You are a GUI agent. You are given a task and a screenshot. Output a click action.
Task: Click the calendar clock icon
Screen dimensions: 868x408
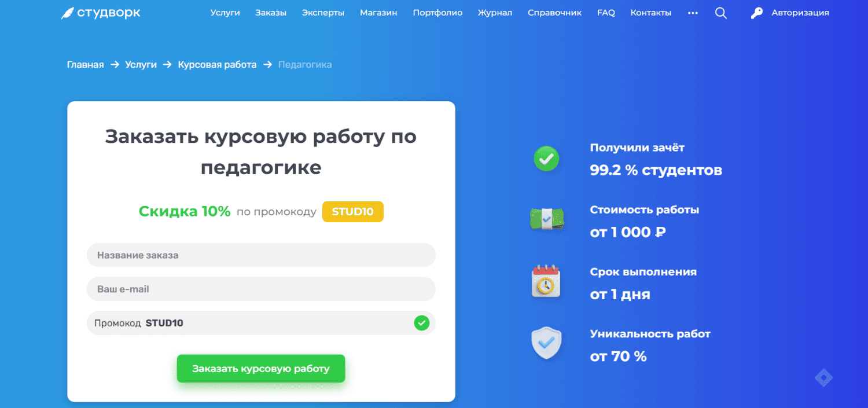[x=546, y=282]
